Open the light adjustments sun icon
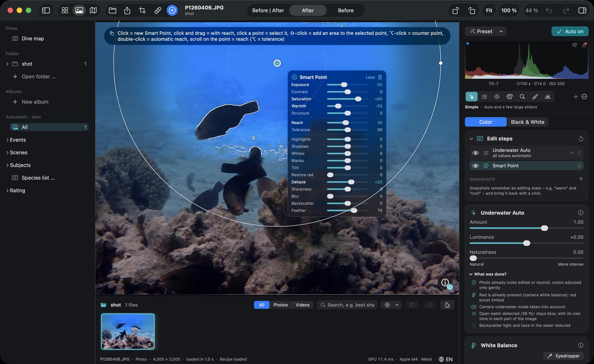This screenshot has width=594, height=364. (497, 97)
